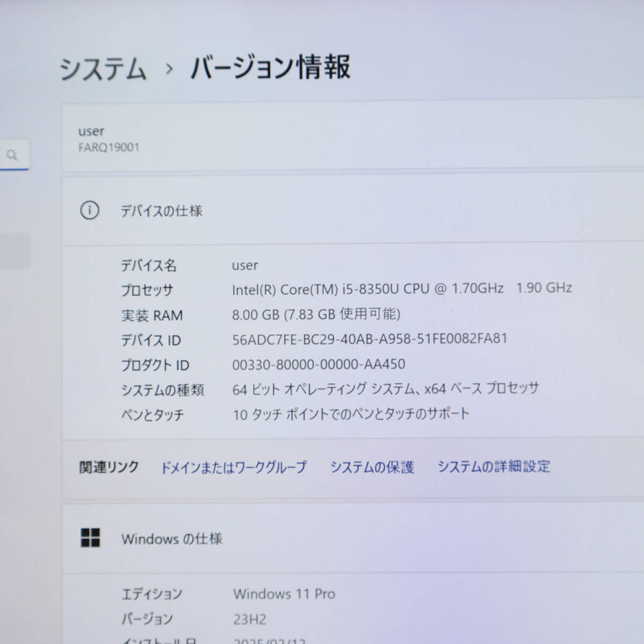Click the バージョン label under Windows の仕様

[147, 619]
